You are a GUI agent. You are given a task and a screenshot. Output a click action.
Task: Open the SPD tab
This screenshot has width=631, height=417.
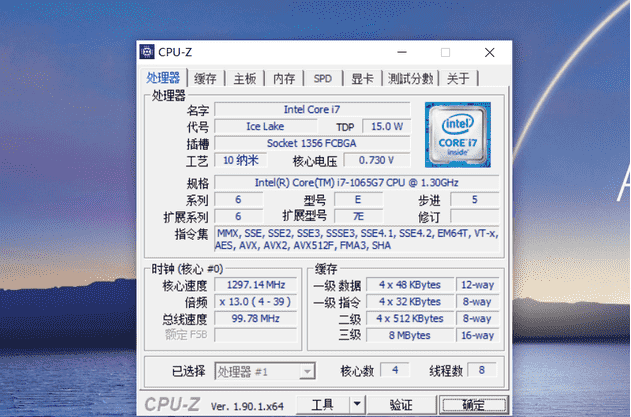click(x=323, y=78)
